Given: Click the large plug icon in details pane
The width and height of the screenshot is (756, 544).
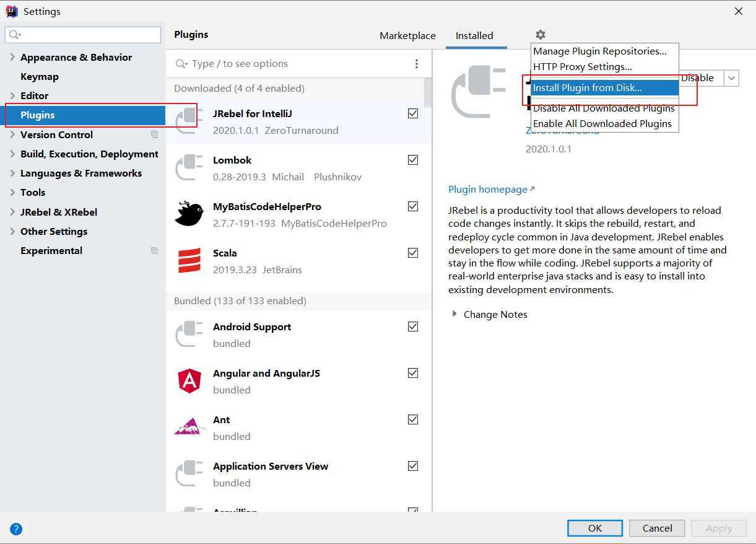Looking at the screenshot, I should (479, 92).
